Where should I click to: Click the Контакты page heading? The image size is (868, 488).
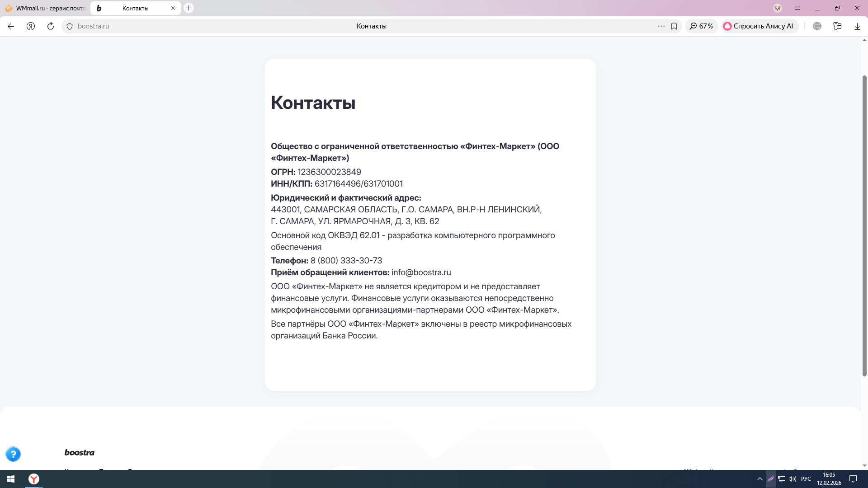click(313, 103)
